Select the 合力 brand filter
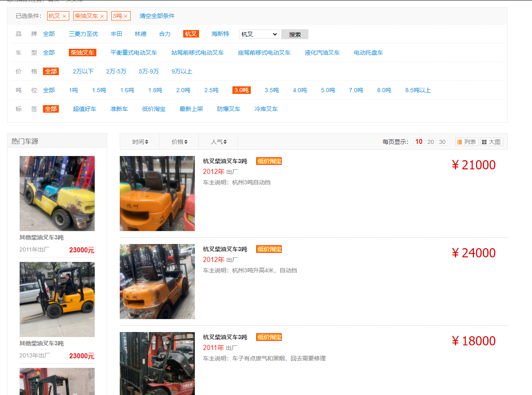Viewport: 532px width, 395px height. point(164,34)
